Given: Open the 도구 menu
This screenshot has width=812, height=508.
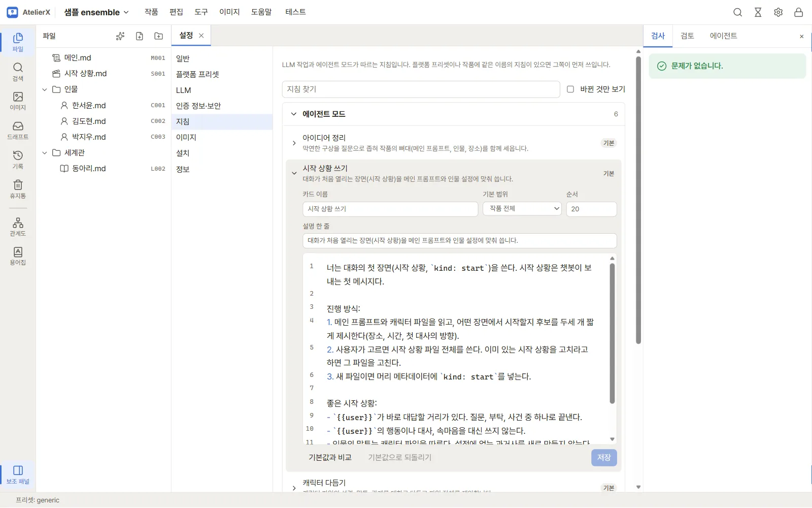Looking at the screenshot, I should pyautogui.click(x=201, y=12).
